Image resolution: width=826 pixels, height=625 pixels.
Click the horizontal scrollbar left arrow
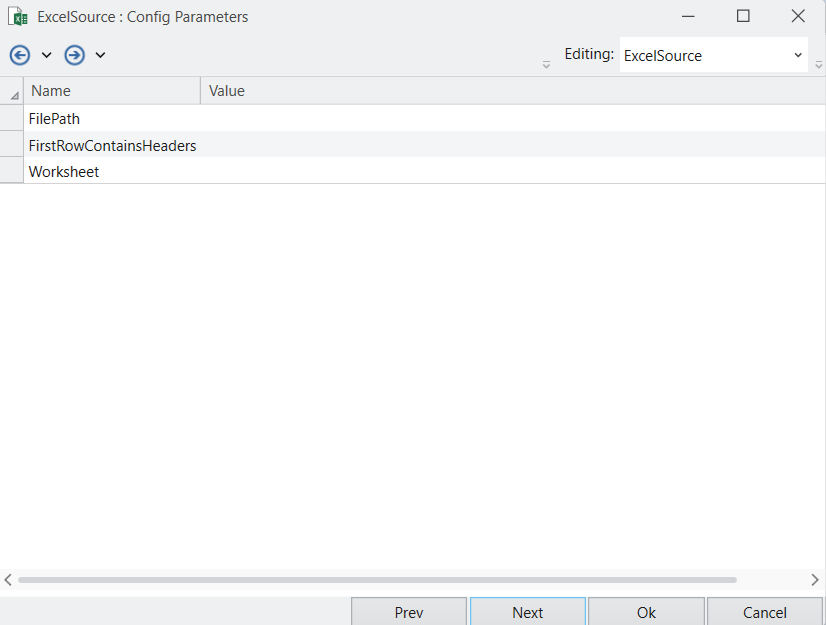coord(8,580)
